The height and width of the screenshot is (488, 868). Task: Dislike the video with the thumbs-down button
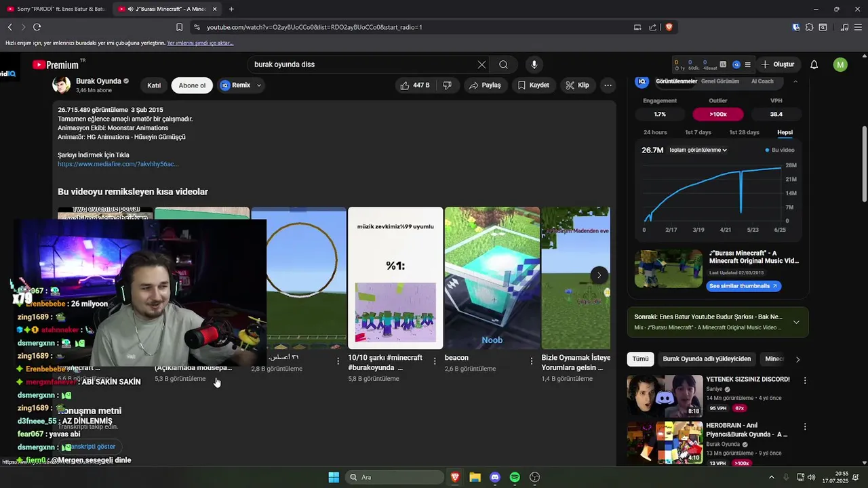pyautogui.click(x=447, y=85)
